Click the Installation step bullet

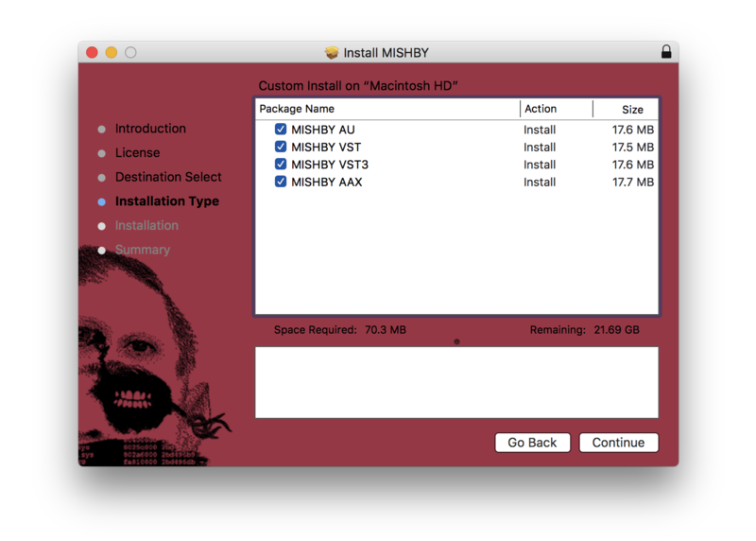(102, 226)
